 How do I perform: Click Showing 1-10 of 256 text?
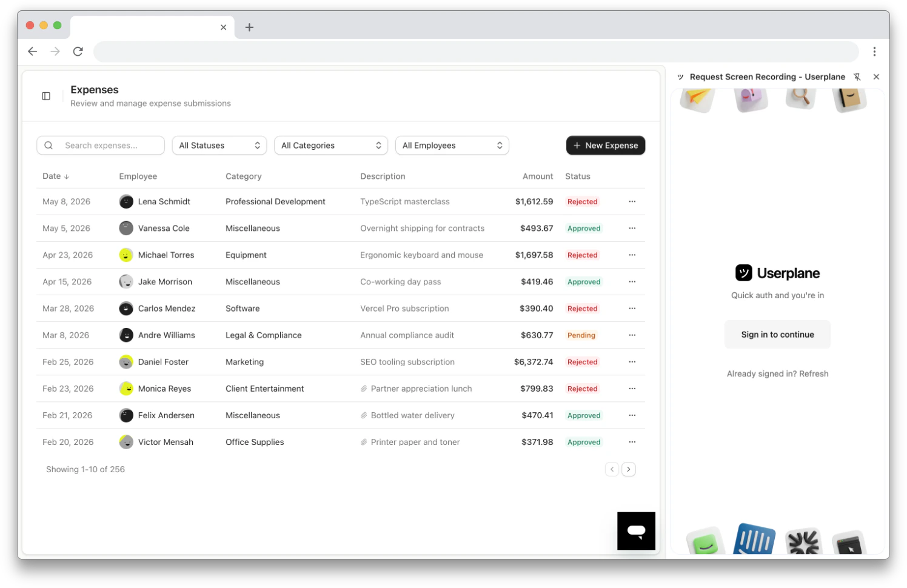coord(85,469)
